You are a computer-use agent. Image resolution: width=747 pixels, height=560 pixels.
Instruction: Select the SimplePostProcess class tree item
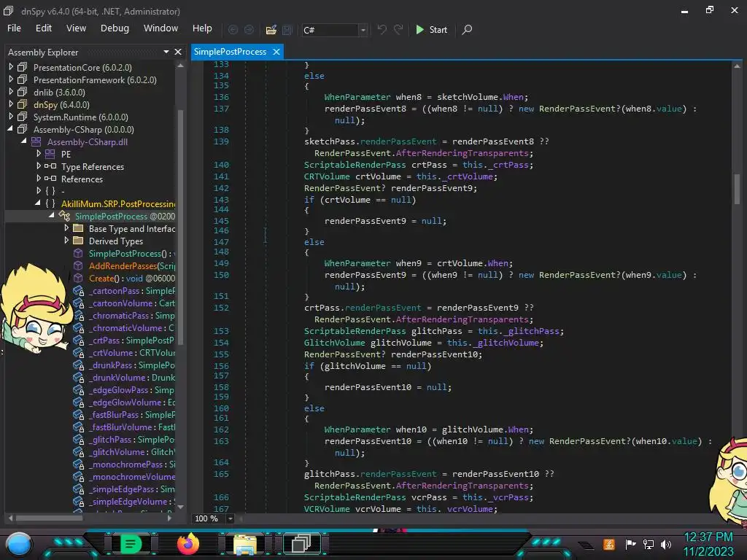point(124,216)
